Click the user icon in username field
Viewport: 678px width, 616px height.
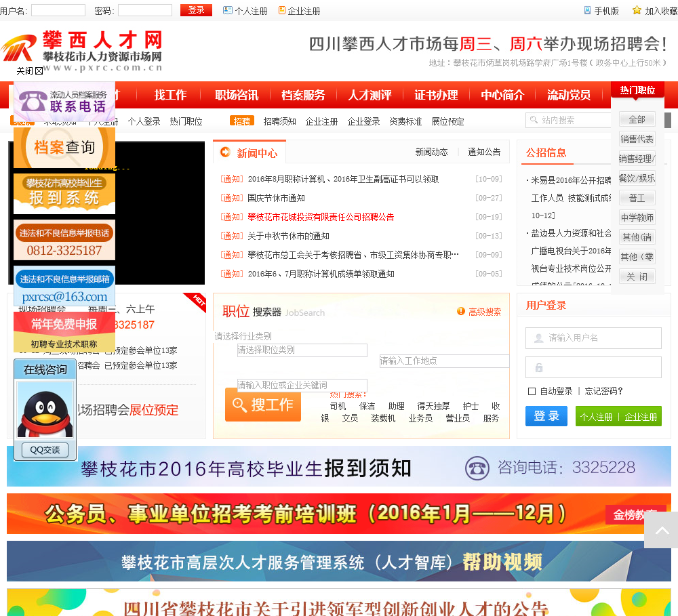(539, 338)
